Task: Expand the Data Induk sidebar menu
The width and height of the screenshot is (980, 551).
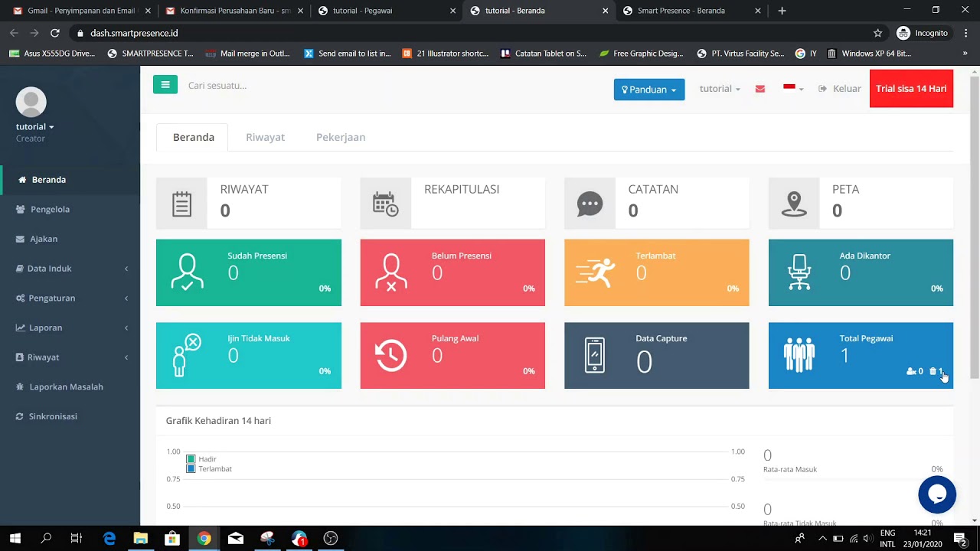Action: tap(70, 269)
